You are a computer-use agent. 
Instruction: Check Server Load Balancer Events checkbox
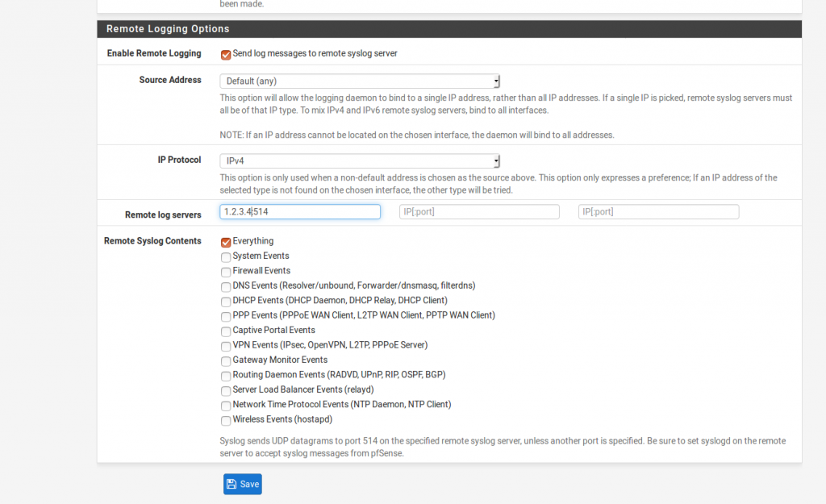point(226,391)
